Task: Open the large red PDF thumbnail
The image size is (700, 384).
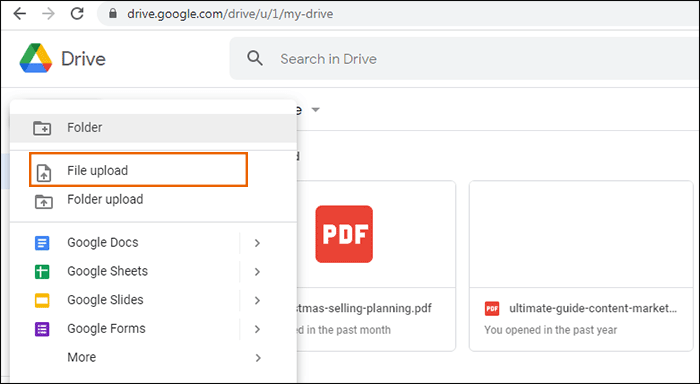Action: coord(344,234)
